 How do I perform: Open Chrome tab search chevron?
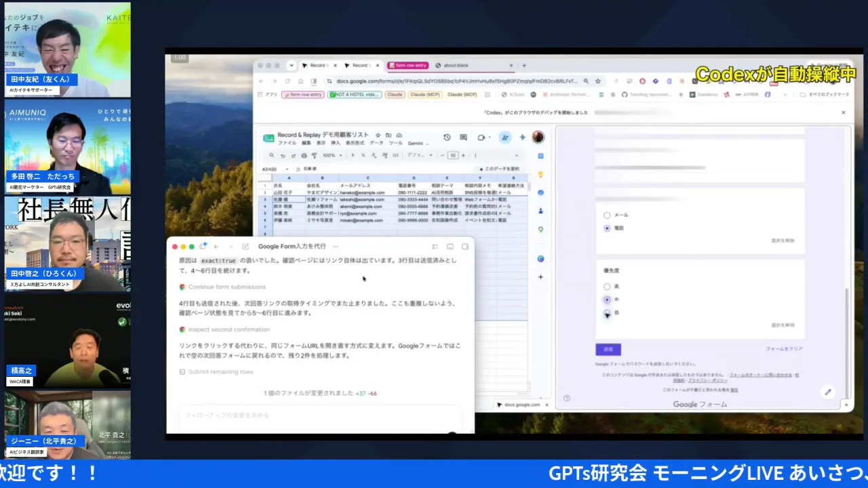[x=292, y=65]
